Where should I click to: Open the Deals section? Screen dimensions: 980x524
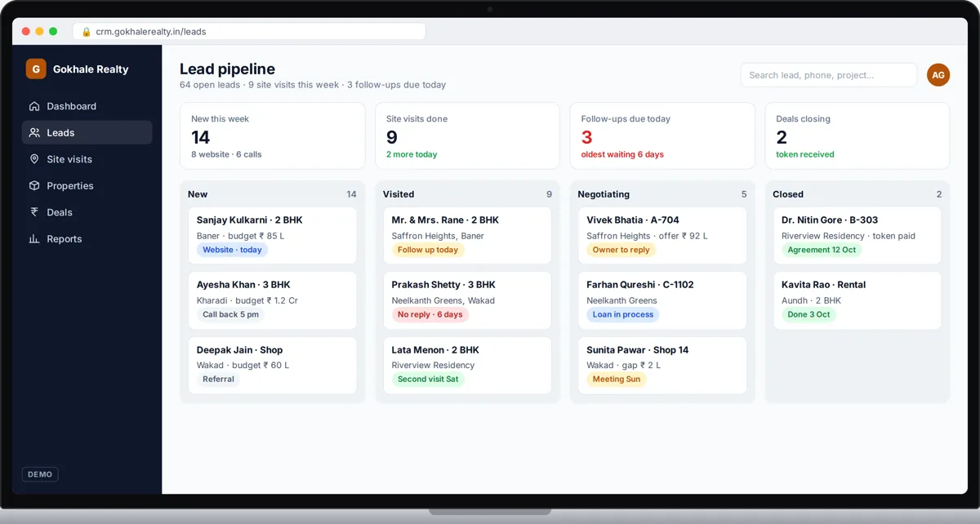[x=87, y=212]
